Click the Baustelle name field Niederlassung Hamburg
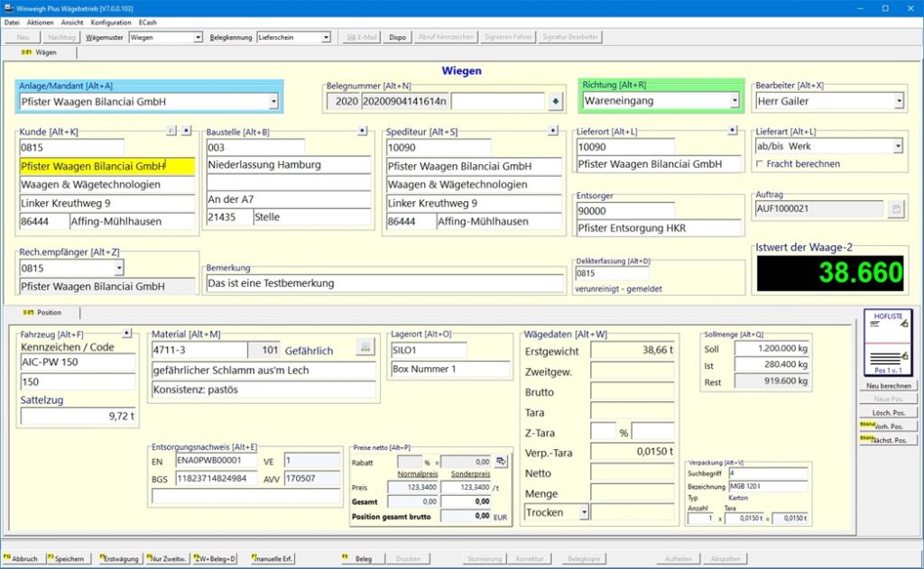 click(289, 165)
